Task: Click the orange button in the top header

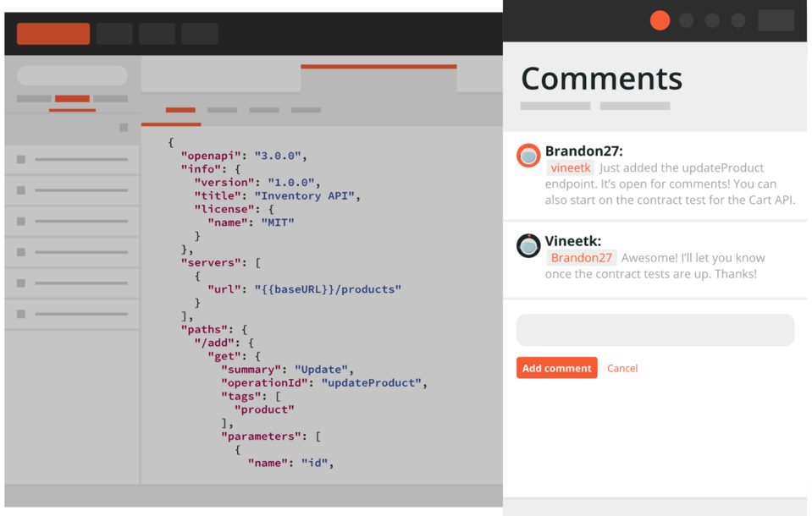Action: pyautogui.click(x=53, y=34)
